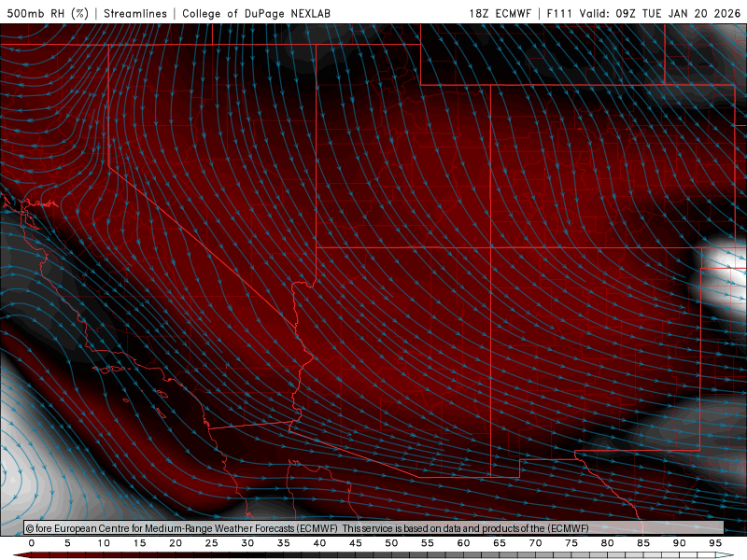Viewport: 747px width, 560px height.
Task: Click the "10" value on colorbar scale
Action: [104, 543]
